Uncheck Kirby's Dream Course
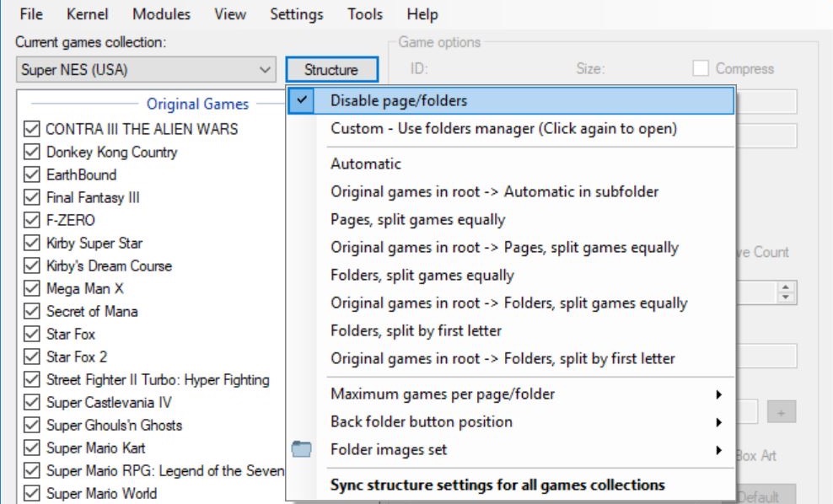 (32, 265)
